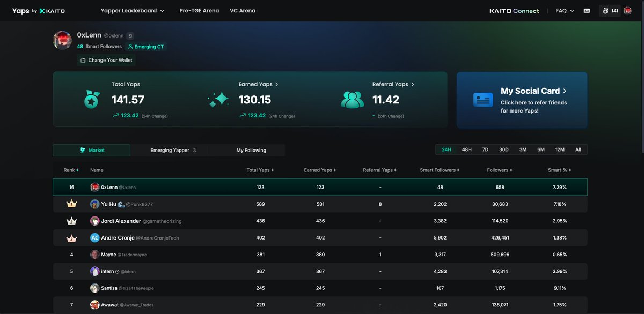Click the Earned Yaps sparkle icon
This screenshot has width=644, height=314.
218,100
